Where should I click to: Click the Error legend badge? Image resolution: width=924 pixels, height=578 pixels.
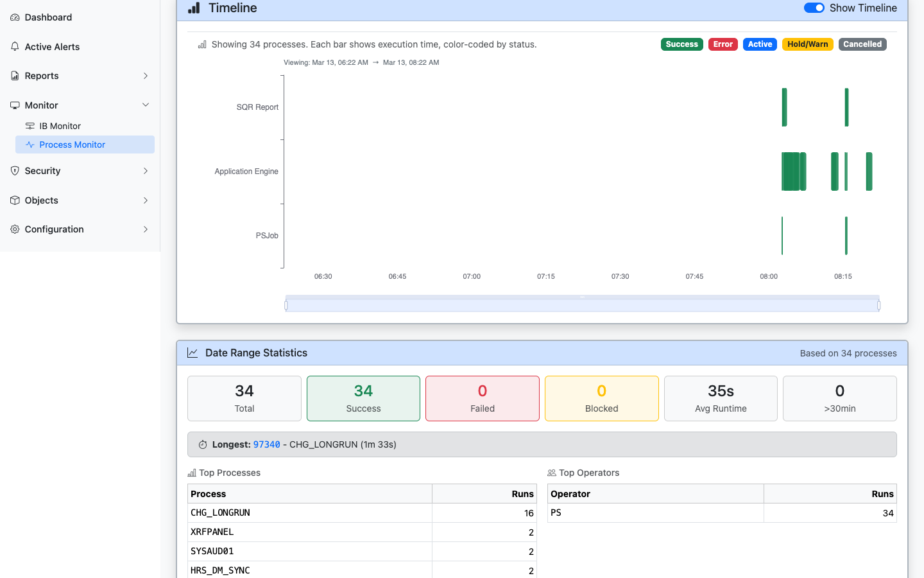coord(723,44)
